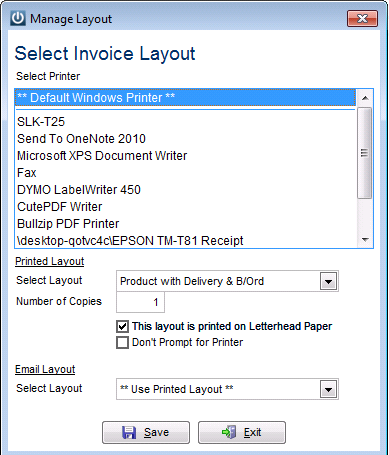This screenshot has height=455, width=389.
Task: Enable Don't Prompt for Printer checkbox
Action: 122,342
